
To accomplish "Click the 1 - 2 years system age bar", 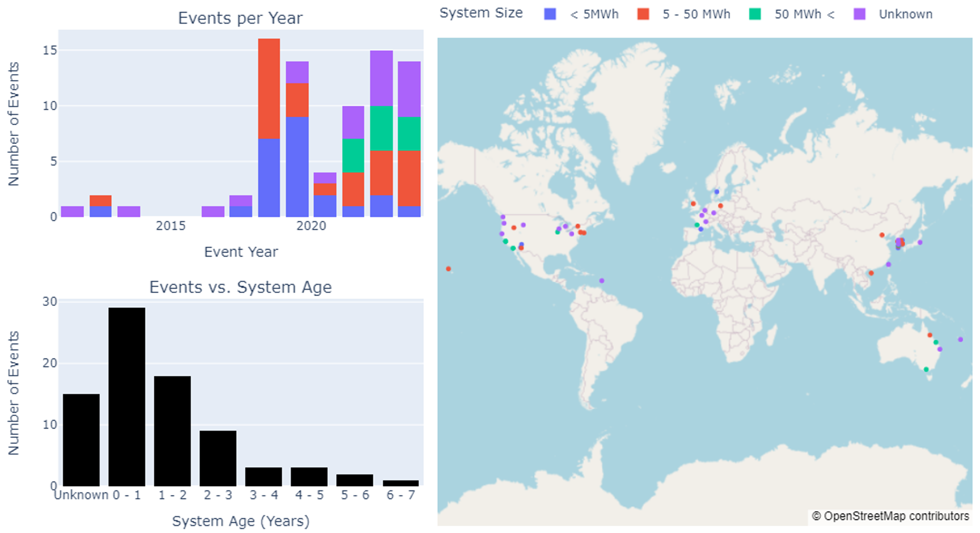I will click(172, 430).
